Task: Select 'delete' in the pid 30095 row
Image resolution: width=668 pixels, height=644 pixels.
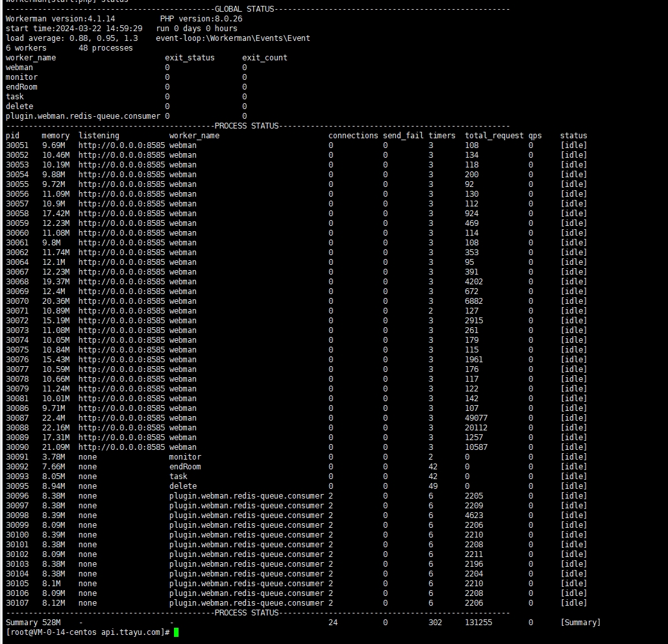Action: 183,486
